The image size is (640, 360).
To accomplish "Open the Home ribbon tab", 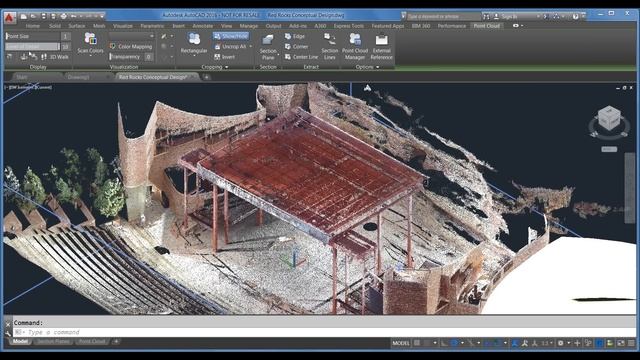I will coord(33,26).
